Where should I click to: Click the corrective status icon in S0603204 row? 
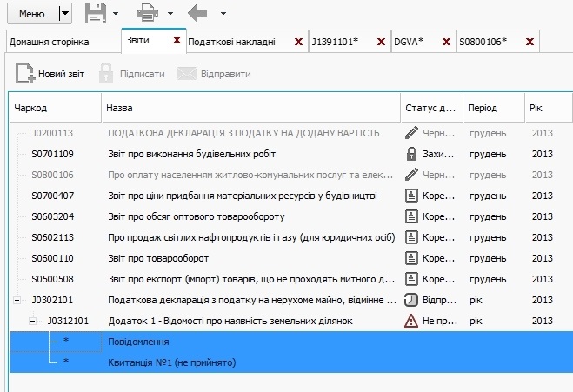[411, 216]
